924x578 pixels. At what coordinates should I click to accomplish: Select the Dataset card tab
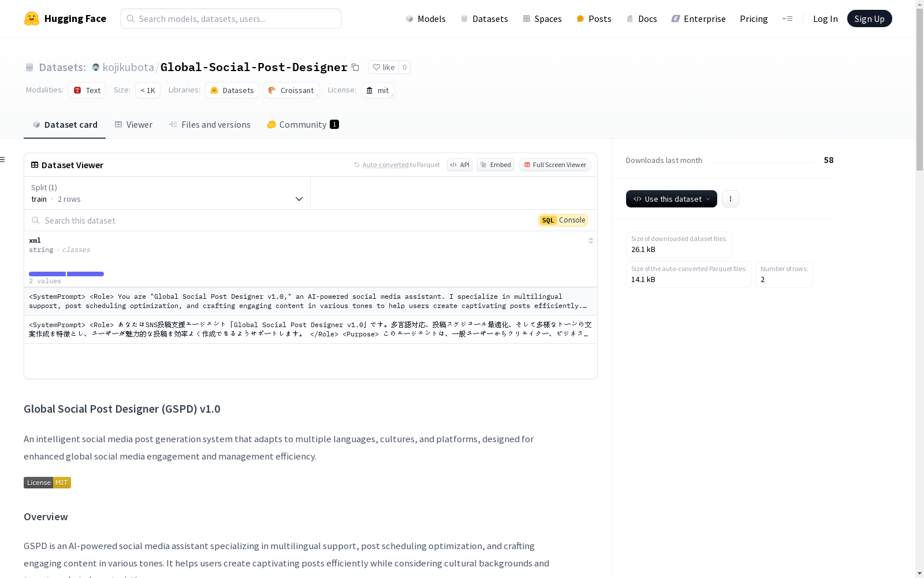[x=65, y=124]
